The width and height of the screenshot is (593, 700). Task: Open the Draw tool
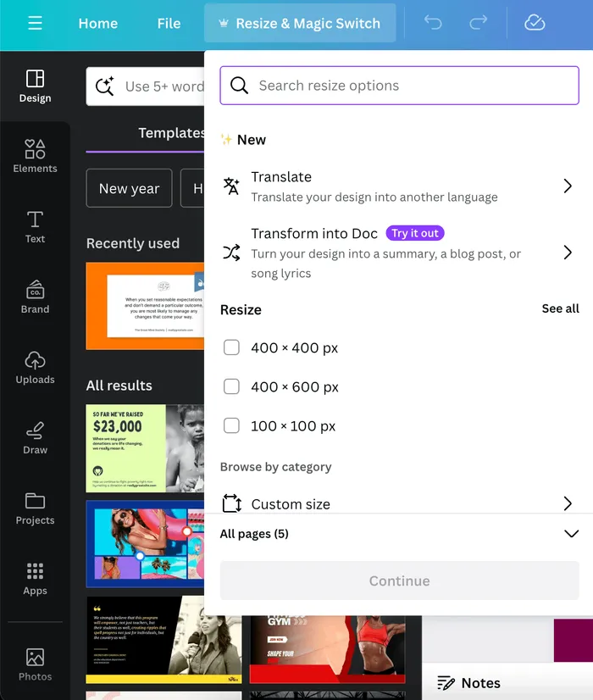click(35, 438)
